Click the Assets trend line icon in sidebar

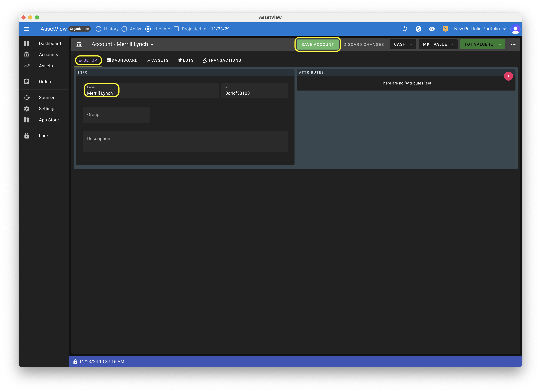pyautogui.click(x=27, y=66)
